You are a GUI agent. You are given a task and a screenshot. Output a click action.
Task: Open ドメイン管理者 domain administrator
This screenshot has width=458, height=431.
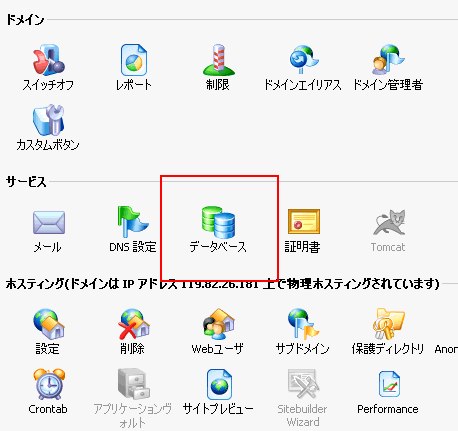coord(388,60)
